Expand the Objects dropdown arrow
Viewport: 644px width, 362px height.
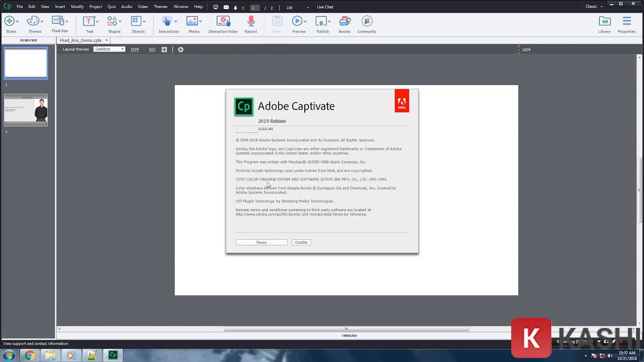pos(144,21)
